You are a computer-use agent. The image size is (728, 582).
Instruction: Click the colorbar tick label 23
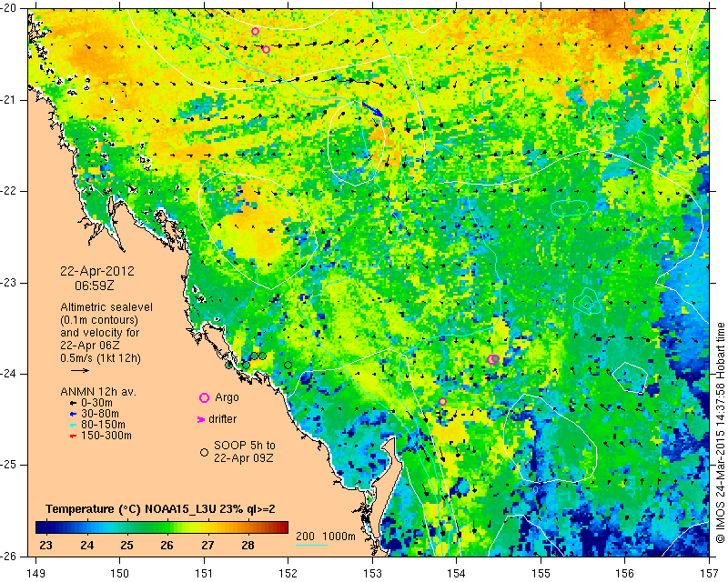pyautogui.click(x=45, y=546)
